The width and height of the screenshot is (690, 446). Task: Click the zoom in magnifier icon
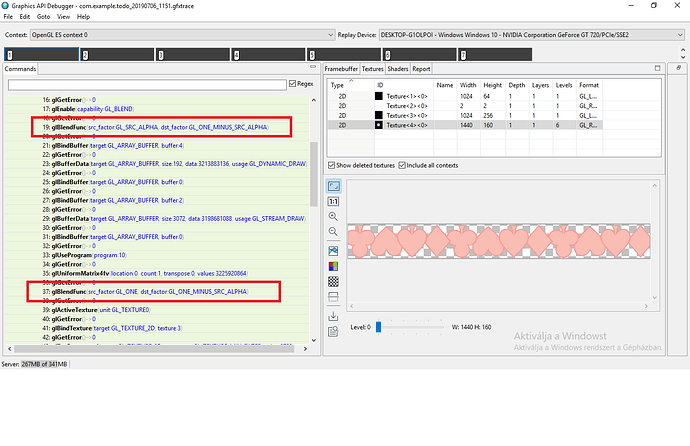tap(333, 217)
